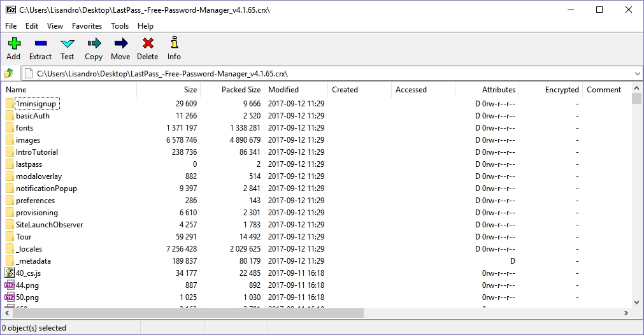Click the Extract toolbar icon
The height and width of the screenshot is (335, 644).
(41, 43)
